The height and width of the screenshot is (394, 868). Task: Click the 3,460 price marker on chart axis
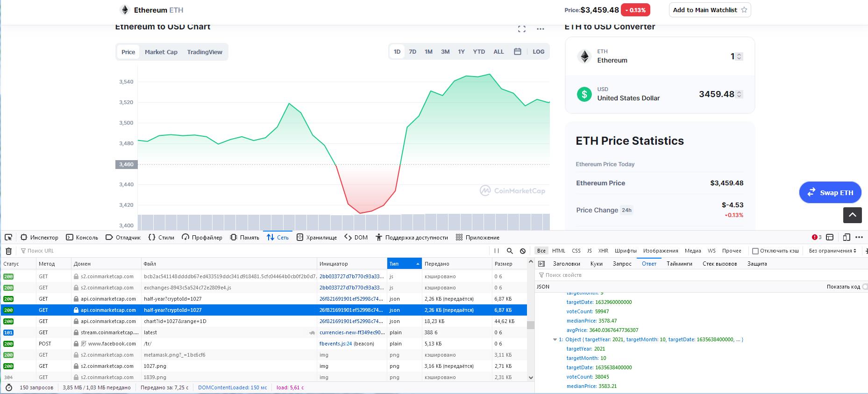tap(126, 164)
